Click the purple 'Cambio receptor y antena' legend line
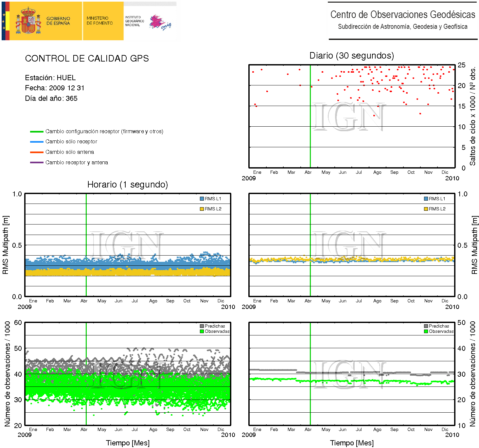Image resolution: width=479 pixels, height=448 pixels. 37,163
